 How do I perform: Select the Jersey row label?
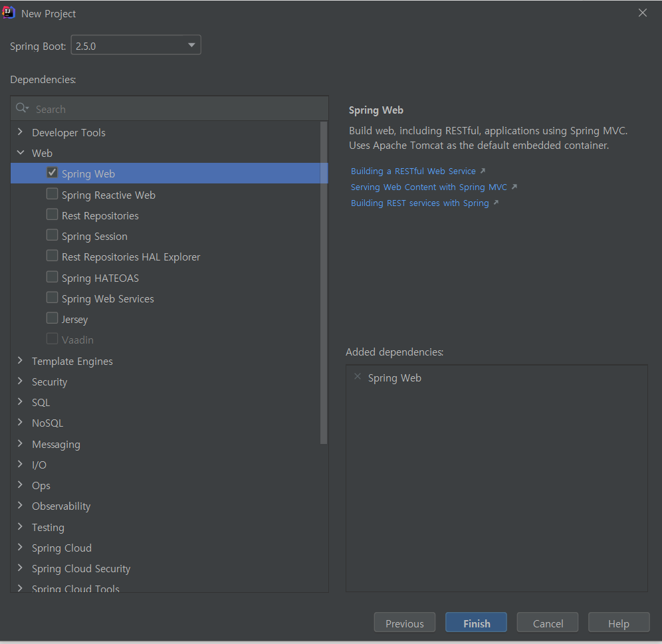coord(74,320)
